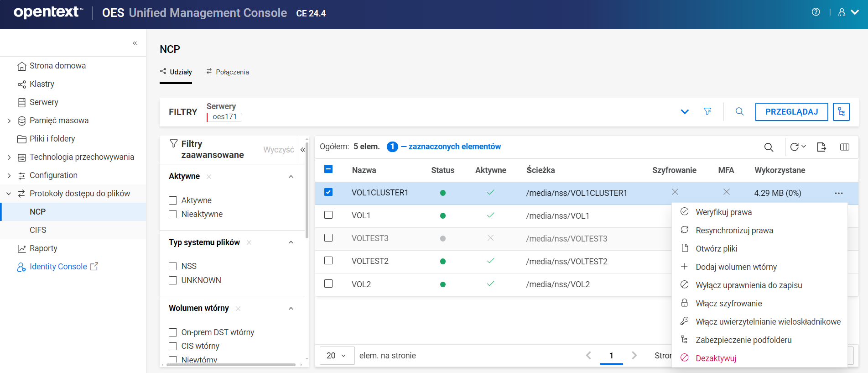Collapse the Typ systemu plików filter section

point(291,242)
